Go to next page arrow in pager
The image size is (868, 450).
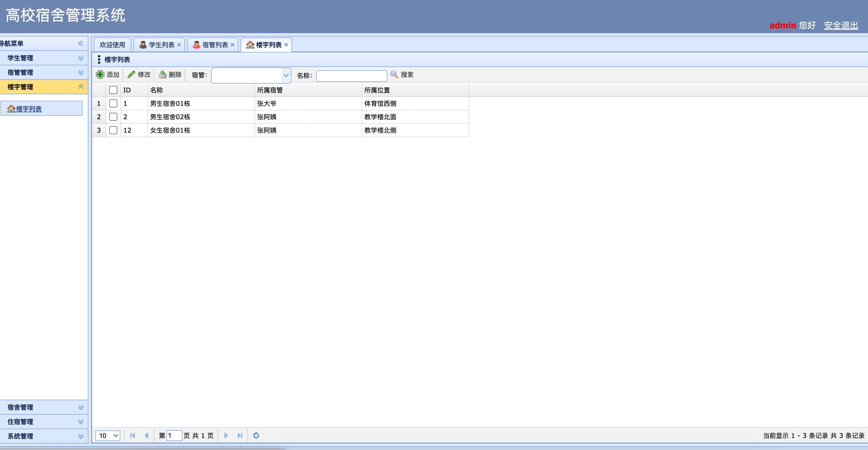pos(226,435)
